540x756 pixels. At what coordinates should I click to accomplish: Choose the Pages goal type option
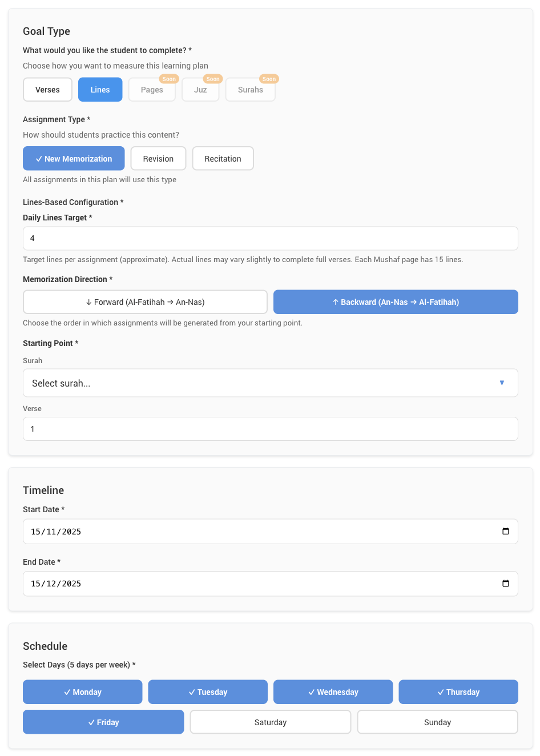tap(152, 90)
